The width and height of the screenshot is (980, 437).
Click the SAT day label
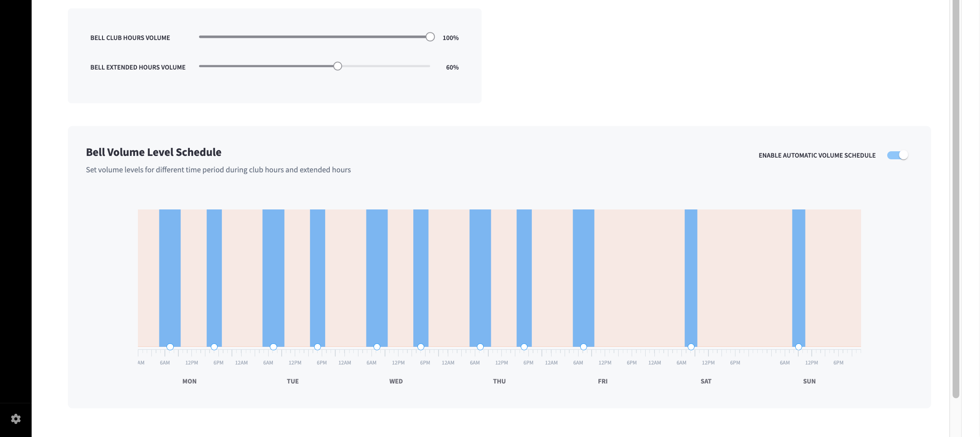[706, 381]
